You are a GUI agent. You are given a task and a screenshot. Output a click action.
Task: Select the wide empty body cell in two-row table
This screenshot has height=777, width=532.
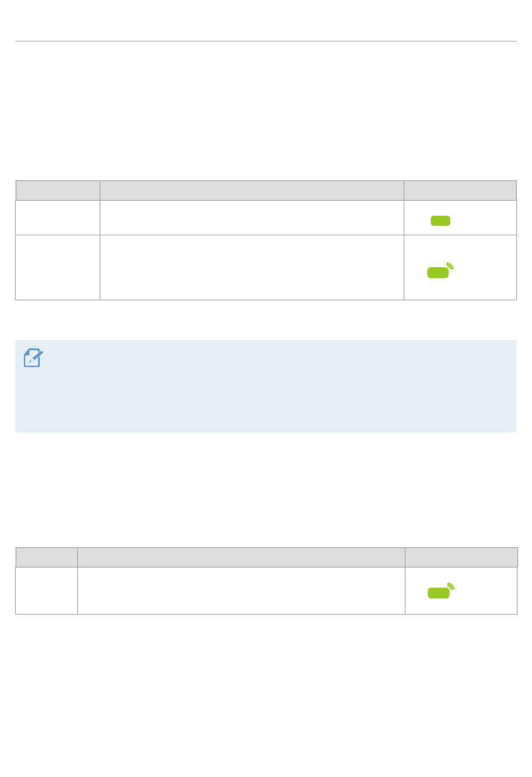click(241, 590)
